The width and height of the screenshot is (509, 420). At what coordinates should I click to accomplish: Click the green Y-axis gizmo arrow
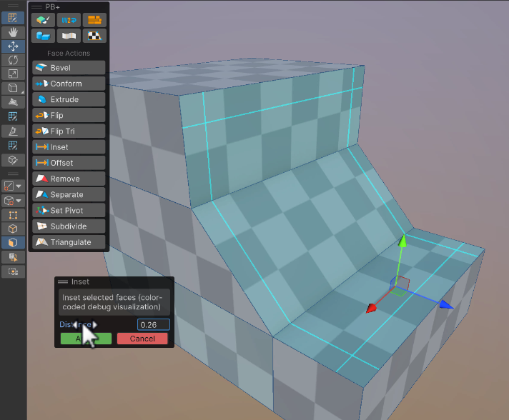(x=402, y=241)
